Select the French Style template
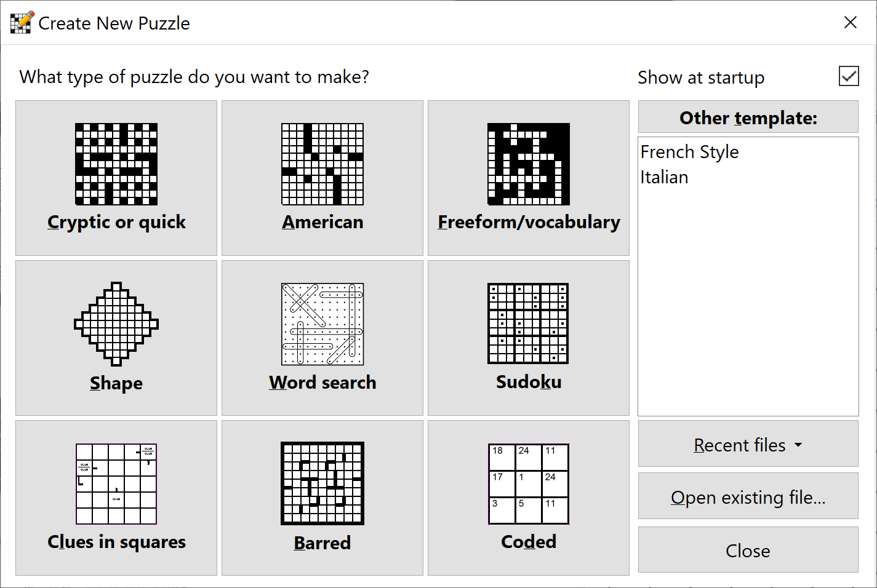 tap(689, 152)
